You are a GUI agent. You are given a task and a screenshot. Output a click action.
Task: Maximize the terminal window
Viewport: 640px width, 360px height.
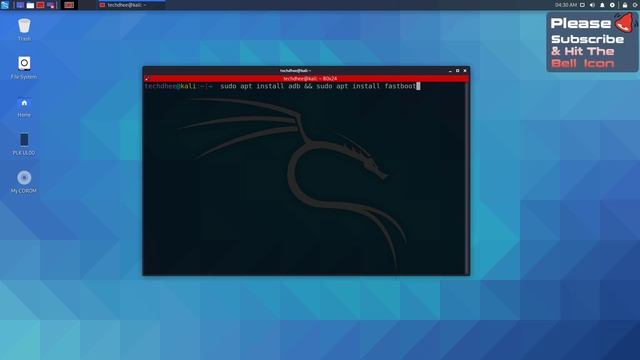click(458, 71)
